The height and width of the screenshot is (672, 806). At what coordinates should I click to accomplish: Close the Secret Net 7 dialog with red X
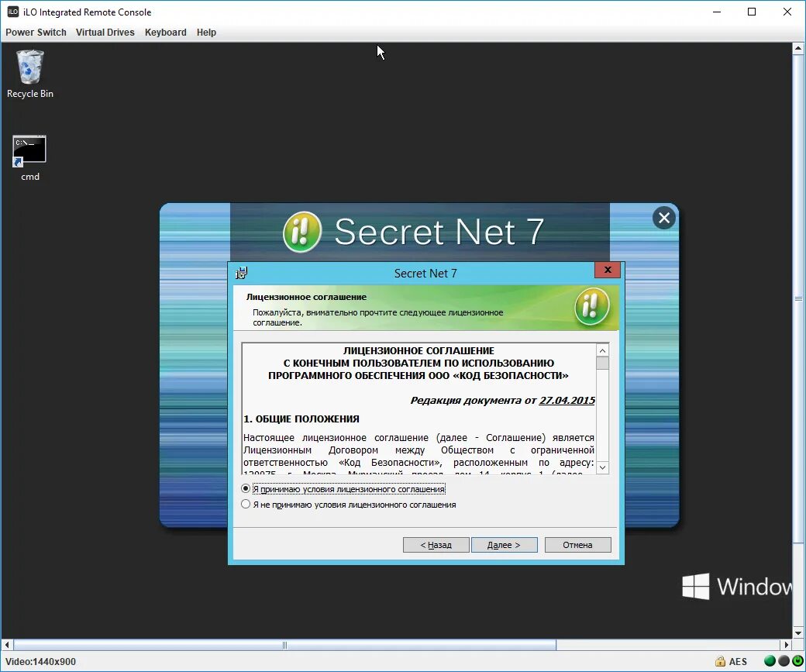point(608,270)
